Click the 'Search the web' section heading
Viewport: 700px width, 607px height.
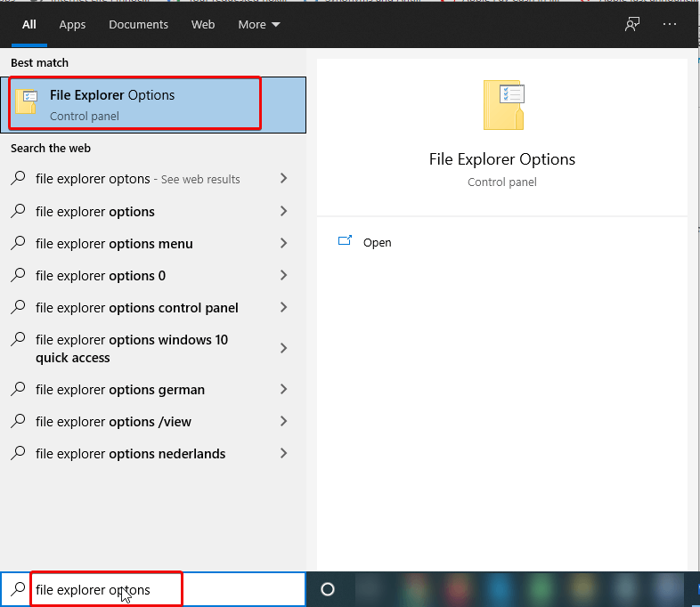click(x=51, y=148)
